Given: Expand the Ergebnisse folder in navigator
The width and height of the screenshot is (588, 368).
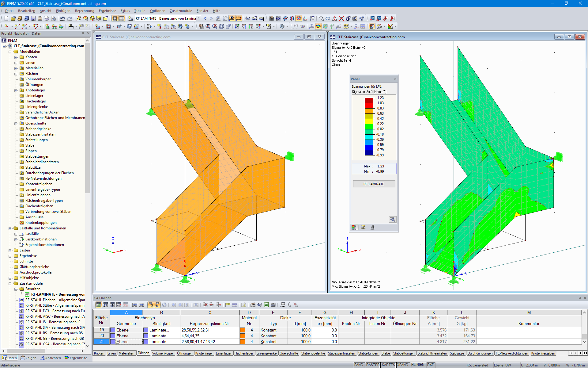Looking at the screenshot, I should [10, 256].
